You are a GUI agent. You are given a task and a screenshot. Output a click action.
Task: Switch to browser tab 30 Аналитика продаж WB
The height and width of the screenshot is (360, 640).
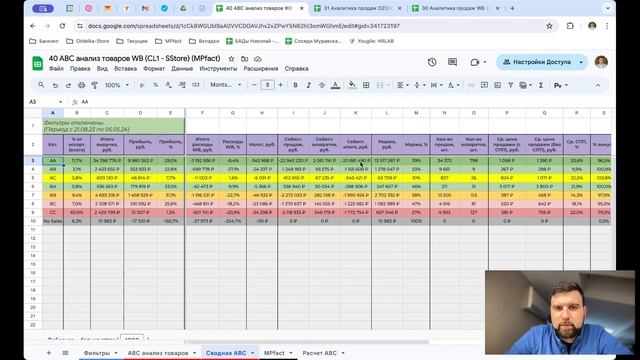455,8
